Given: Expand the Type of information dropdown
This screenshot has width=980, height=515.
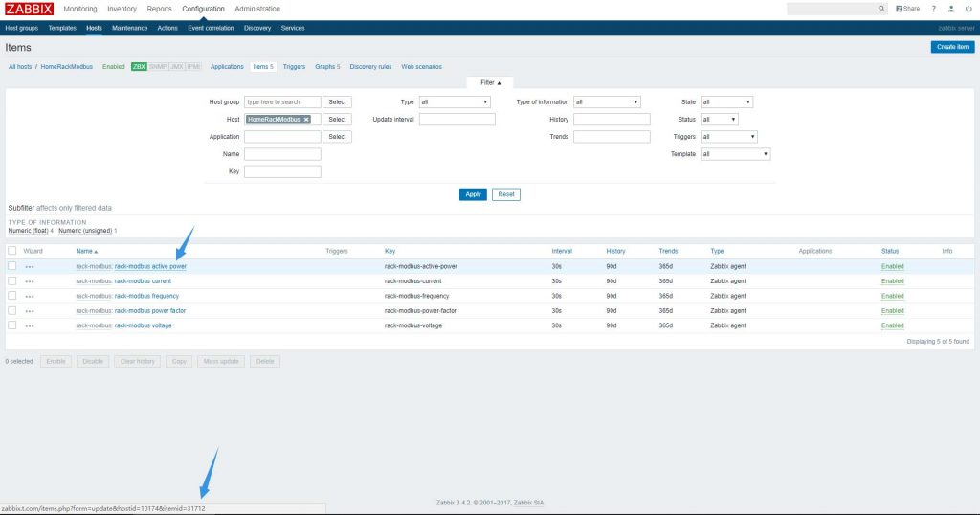Looking at the screenshot, I should (607, 101).
